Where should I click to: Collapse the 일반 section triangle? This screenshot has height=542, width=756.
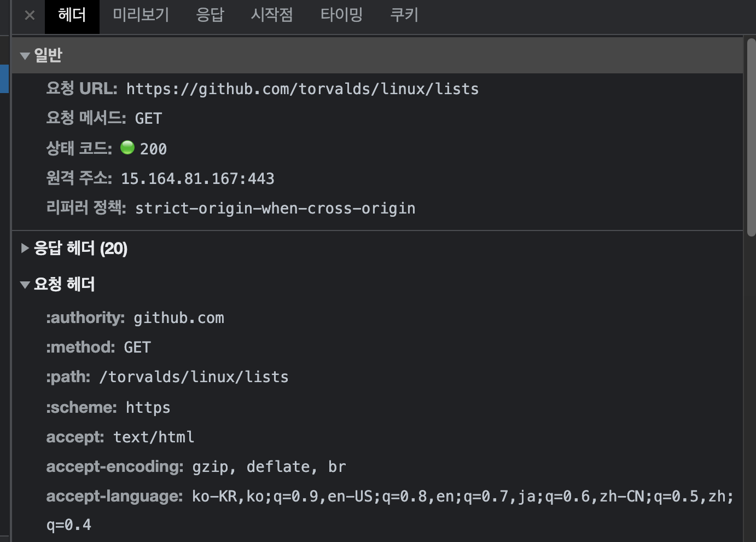(25, 56)
